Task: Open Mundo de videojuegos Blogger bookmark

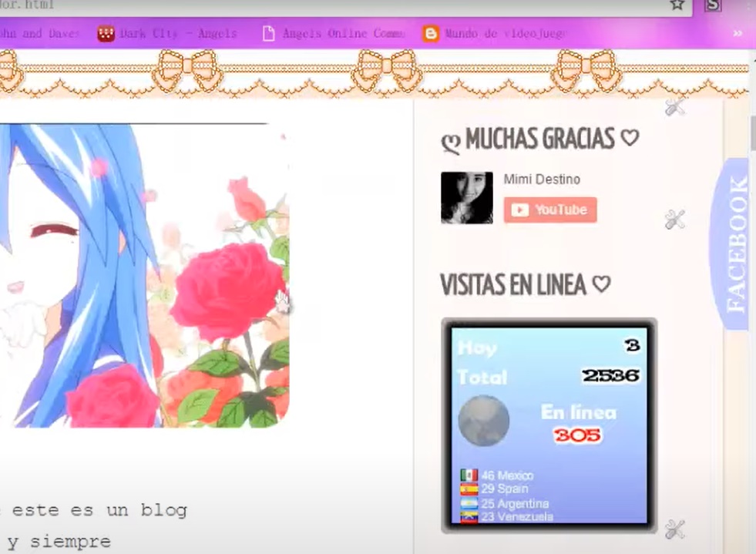Action: pyautogui.click(x=495, y=33)
